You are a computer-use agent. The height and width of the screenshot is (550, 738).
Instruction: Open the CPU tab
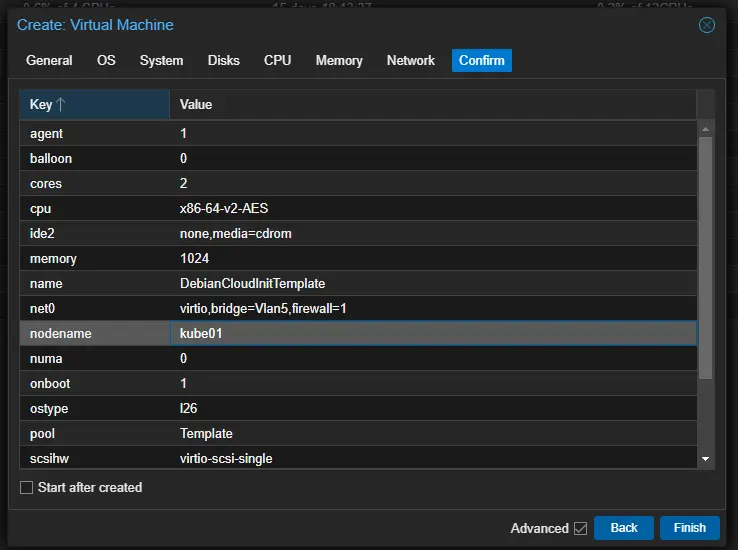tap(277, 60)
